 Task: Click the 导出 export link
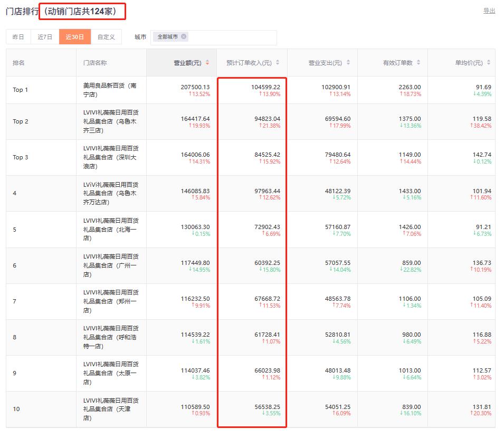click(489, 11)
